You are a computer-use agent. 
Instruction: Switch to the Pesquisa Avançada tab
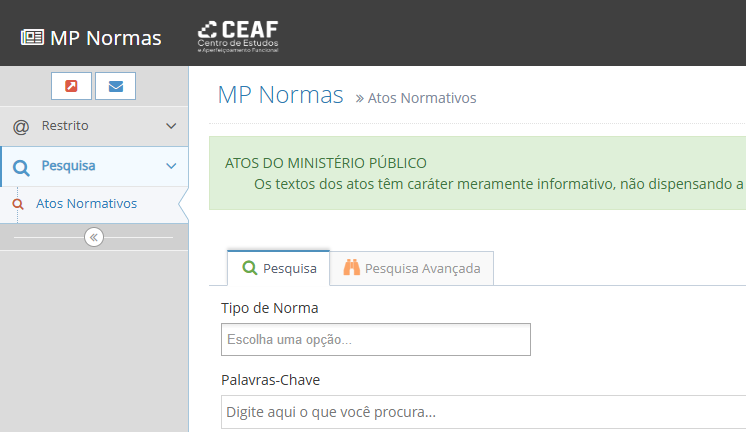412,268
